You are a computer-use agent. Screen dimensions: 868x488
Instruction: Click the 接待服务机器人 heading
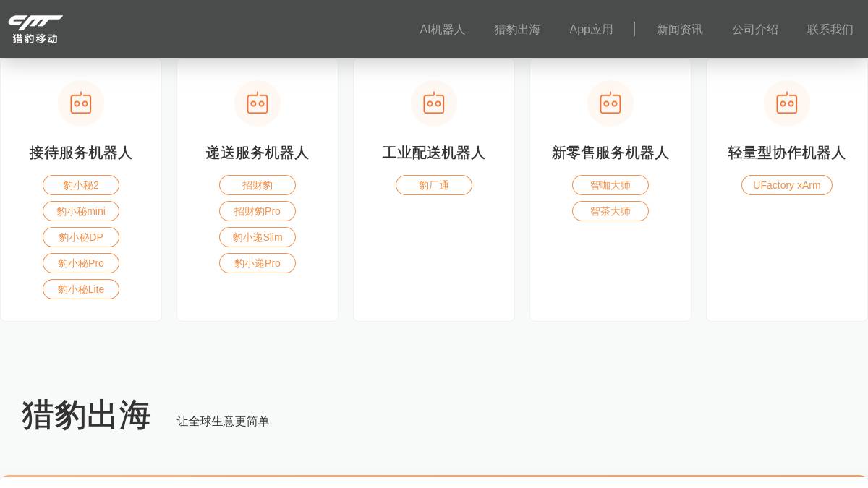pos(81,153)
